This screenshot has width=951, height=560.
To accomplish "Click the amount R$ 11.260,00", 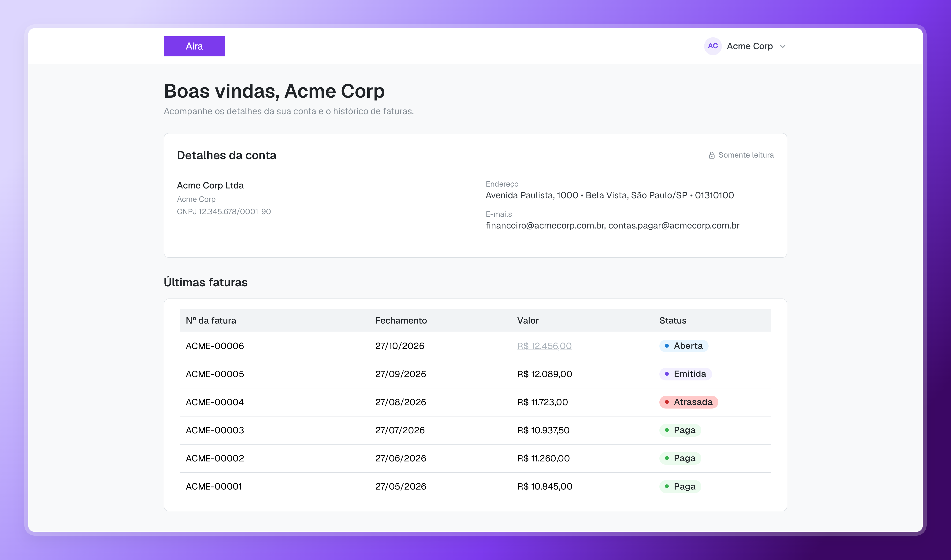I will pos(543,458).
